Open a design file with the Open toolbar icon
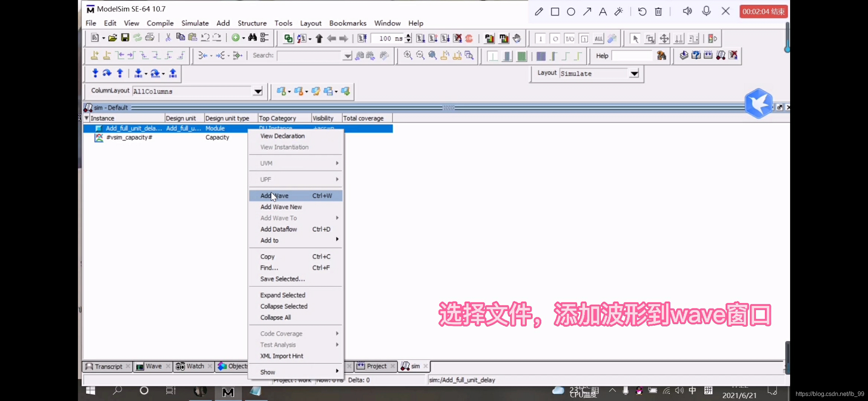 point(113,38)
